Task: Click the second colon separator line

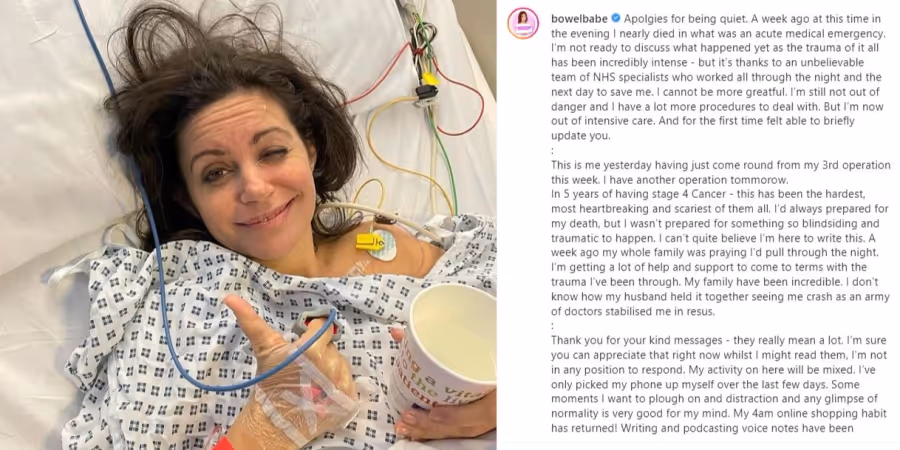Action: point(552,325)
